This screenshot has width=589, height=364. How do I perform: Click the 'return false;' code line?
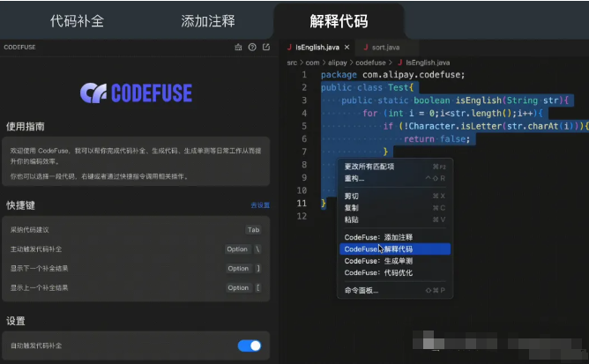(436, 139)
